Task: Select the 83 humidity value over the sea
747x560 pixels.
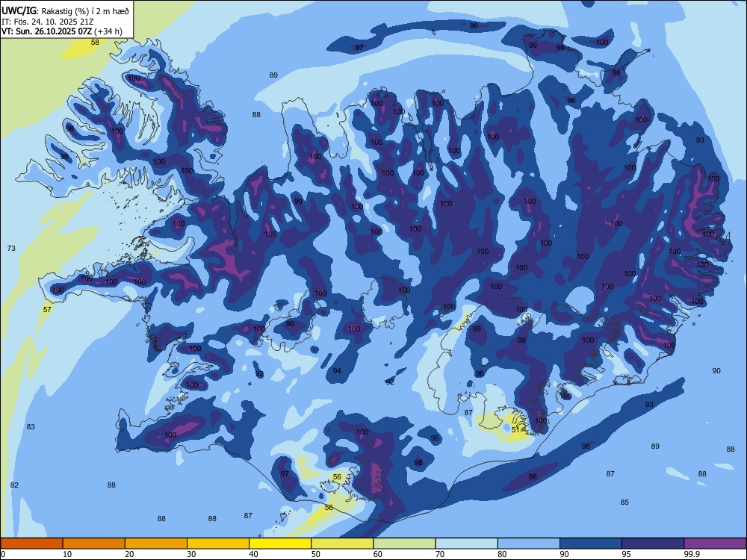Action: (31, 426)
